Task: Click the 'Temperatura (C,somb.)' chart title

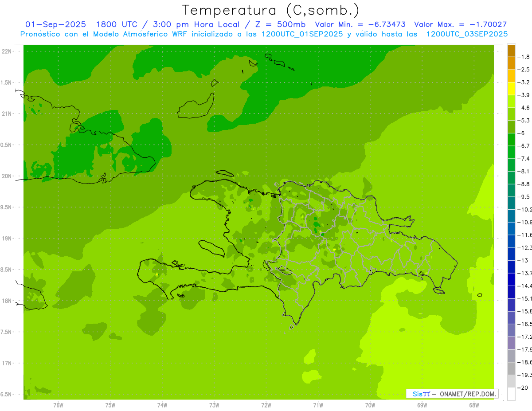Action: [x=270, y=10]
